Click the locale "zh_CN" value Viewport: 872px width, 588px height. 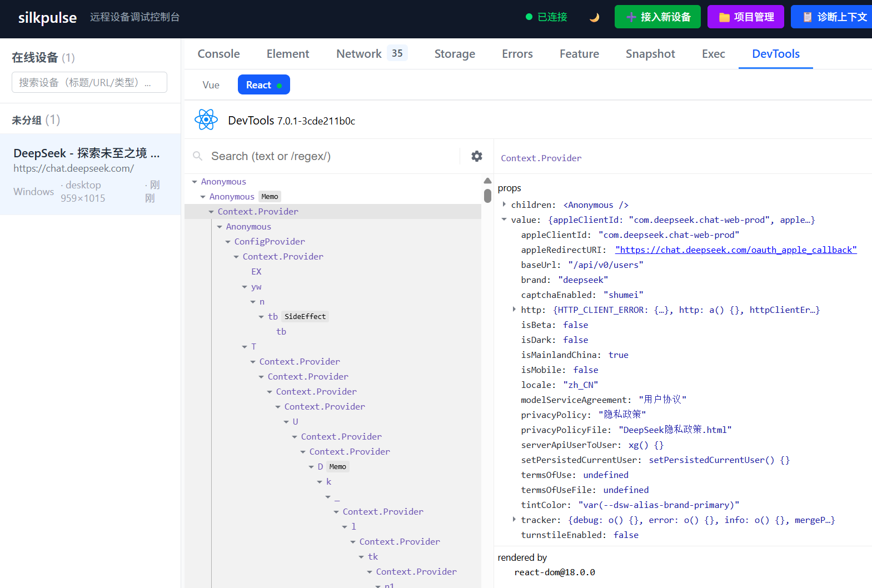(x=580, y=385)
